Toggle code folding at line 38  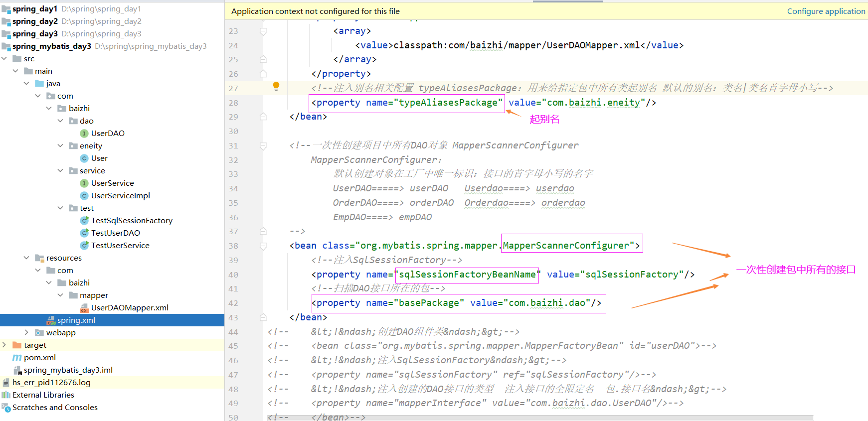point(263,246)
